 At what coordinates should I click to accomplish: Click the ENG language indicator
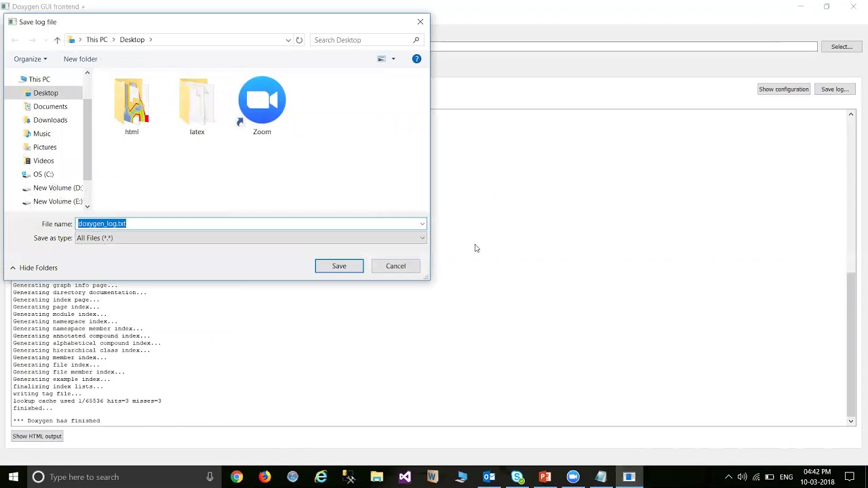click(787, 477)
